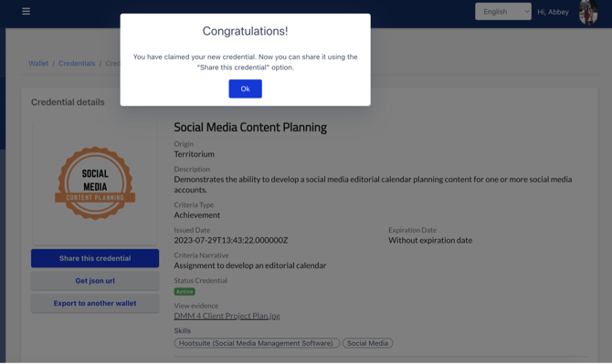
Task: Open the English language dropdown
Action: pyautogui.click(x=503, y=12)
